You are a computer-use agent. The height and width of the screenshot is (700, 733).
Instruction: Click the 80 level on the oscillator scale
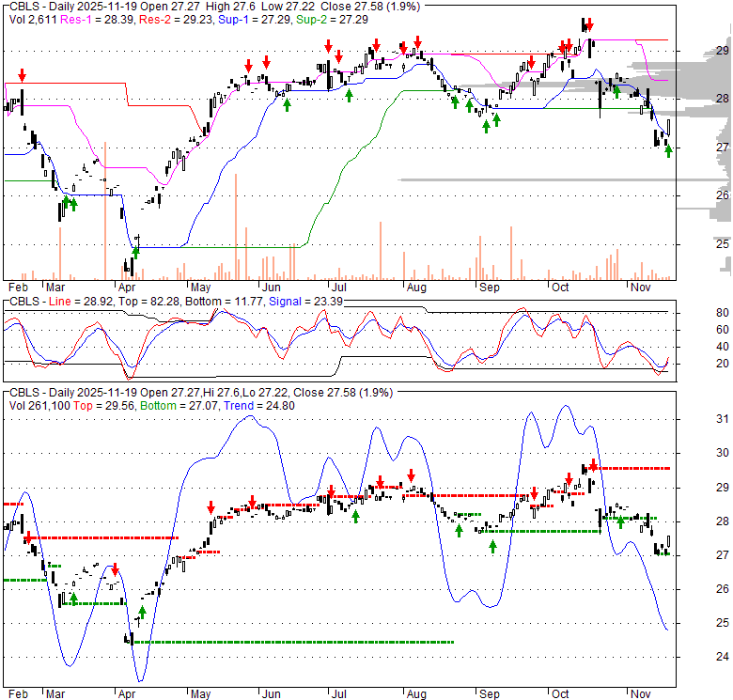point(697,312)
